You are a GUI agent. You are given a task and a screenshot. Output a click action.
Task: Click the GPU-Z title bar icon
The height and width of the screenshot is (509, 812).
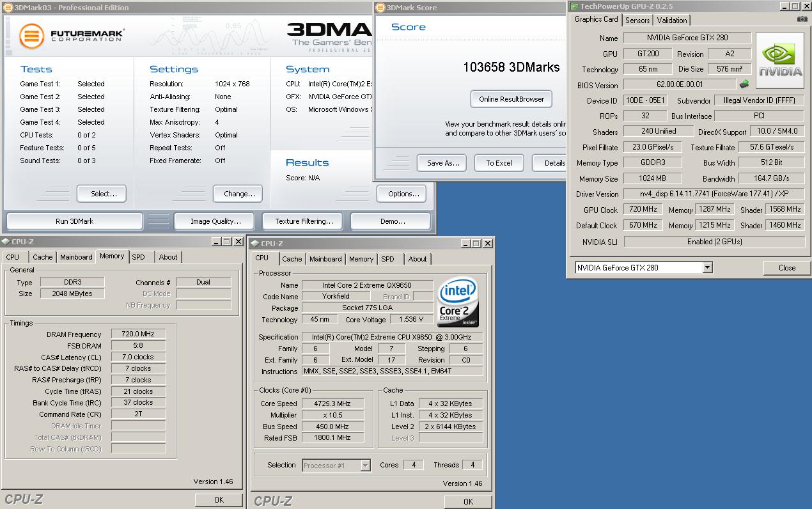pos(574,6)
